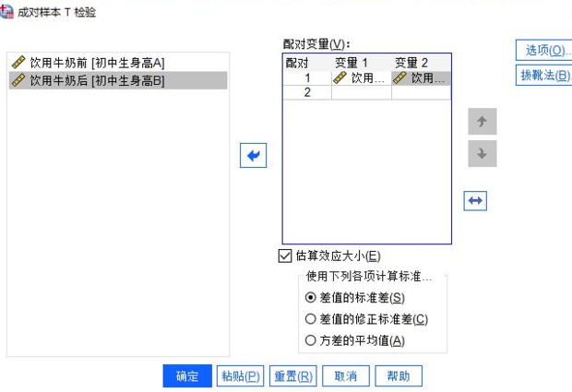Click empty 变量 1 cell in pair 2 row
572x392 pixels.
(x=361, y=92)
